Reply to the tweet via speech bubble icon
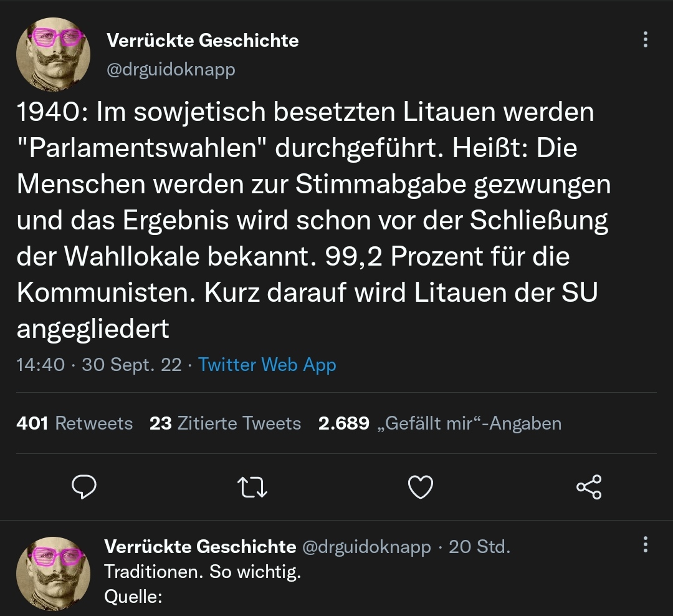The height and width of the screenshot is (616, 673). tap(84, 487)
